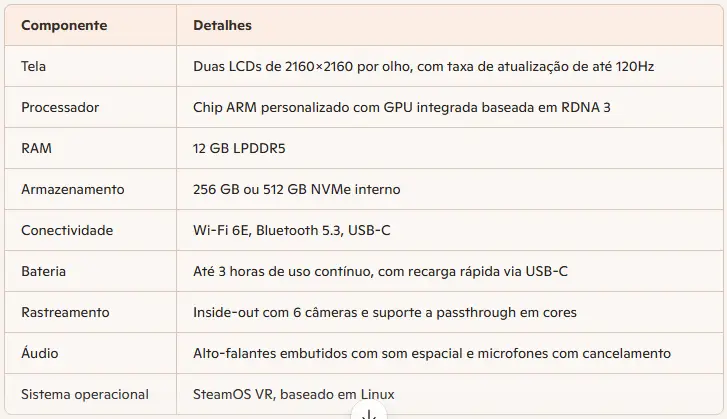Image resolution: width=727 pixels, height=419 pixels.
Task: Click the custom ARM chip description
Action: [401, 107]
